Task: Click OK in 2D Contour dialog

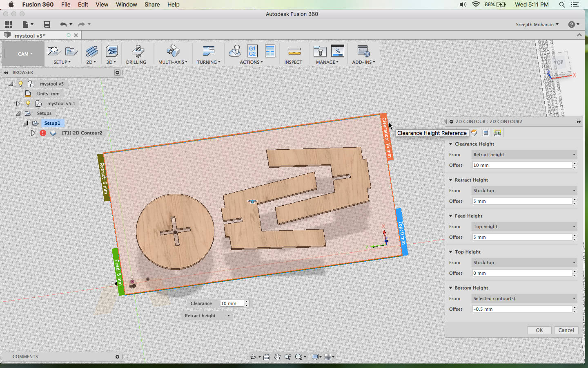Action: click(539, 330)
